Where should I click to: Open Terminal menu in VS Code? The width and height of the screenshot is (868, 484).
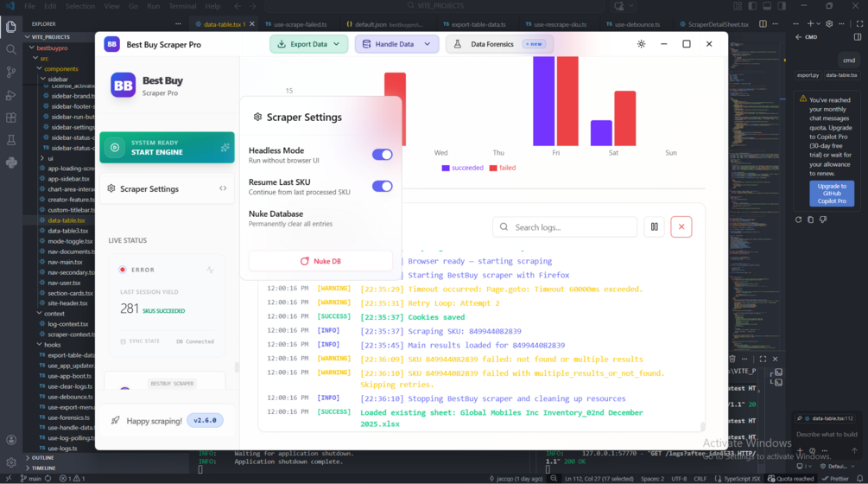point(182,6)
